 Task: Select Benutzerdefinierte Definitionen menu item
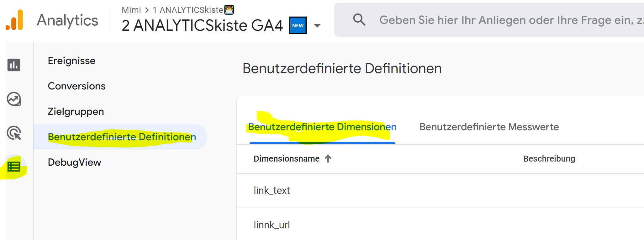point(122,137)
